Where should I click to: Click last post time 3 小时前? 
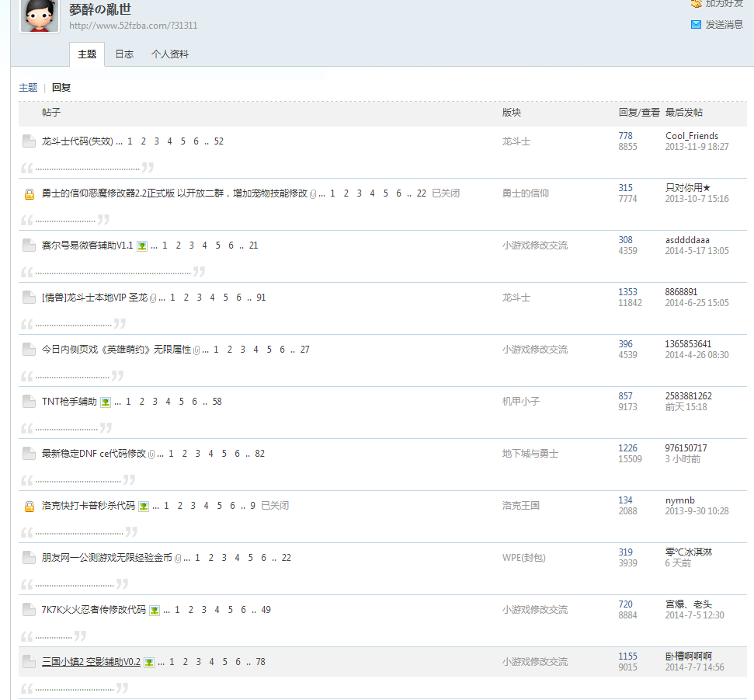pyautogui.click(x=683, y=459)
